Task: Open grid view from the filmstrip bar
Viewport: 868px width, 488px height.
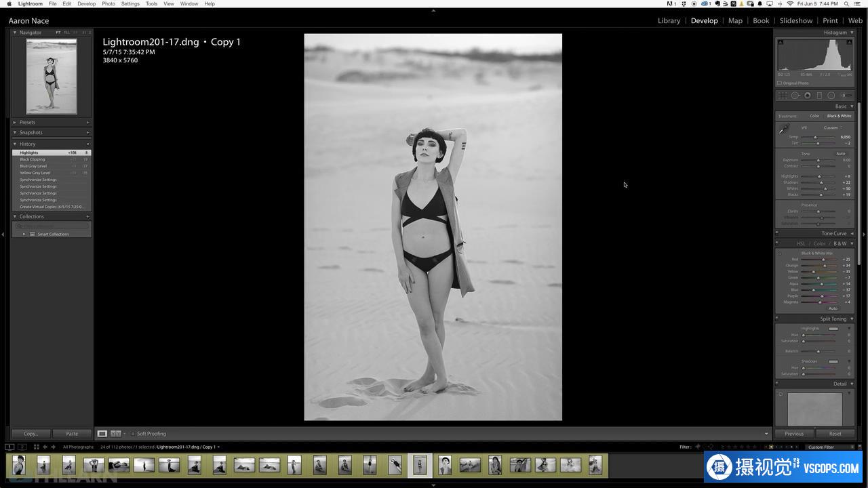Action: click(x=36, y=447)
